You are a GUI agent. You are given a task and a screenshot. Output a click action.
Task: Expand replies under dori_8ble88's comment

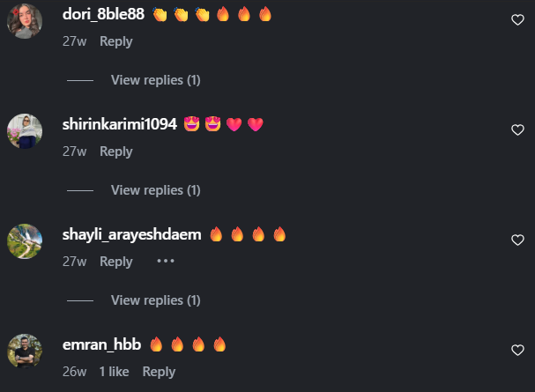pos(156,80)
